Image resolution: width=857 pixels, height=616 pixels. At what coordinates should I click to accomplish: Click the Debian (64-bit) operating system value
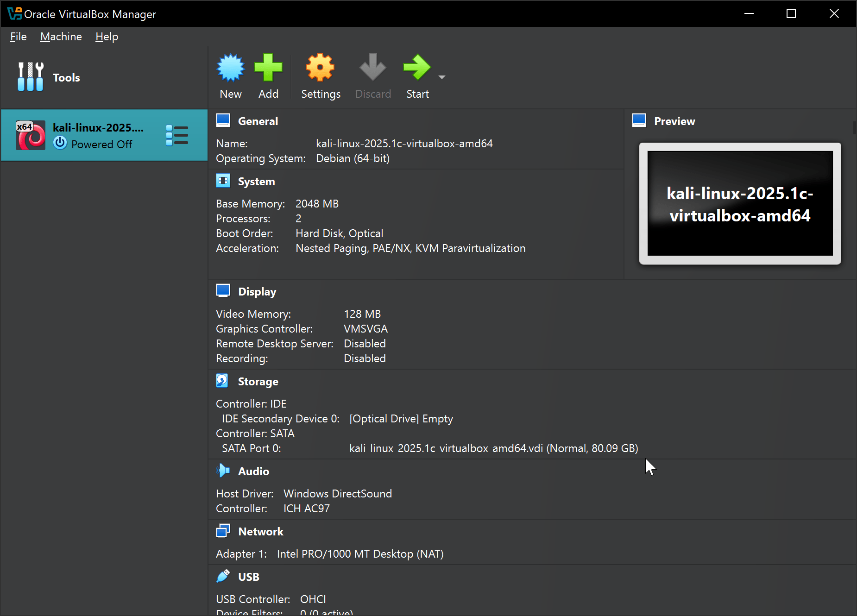pos(353,158)
